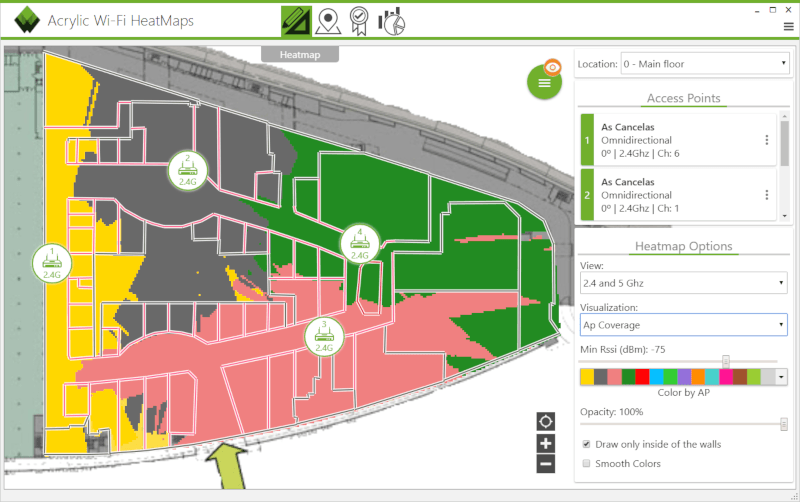Open the reports chart icon
This screenshot has height=502, width=800.
pyautogui.click(x=391, y=22)
